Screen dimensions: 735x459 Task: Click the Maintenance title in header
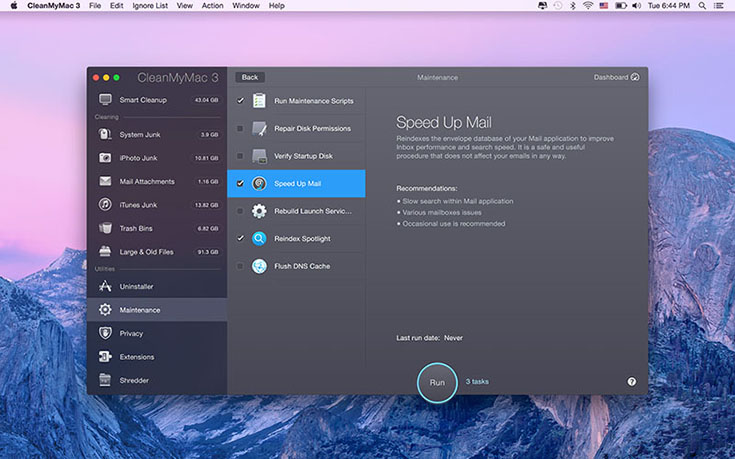pos(437,77)
